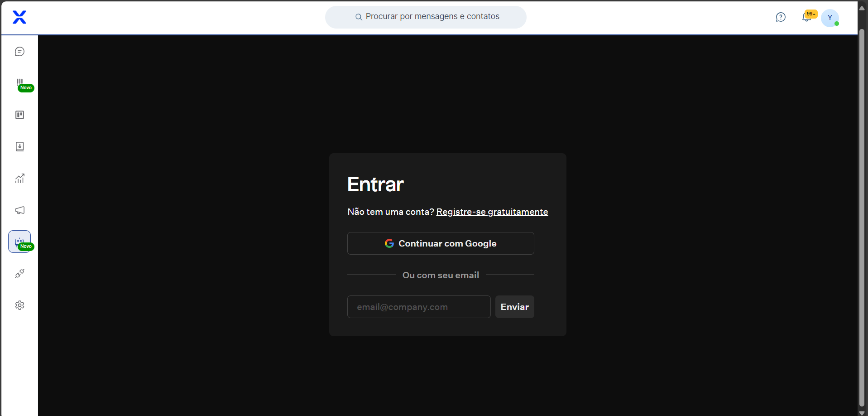This screenshot has height=416, width=868.
Task: Click the Entrar heading text
Action: [375, 184]
